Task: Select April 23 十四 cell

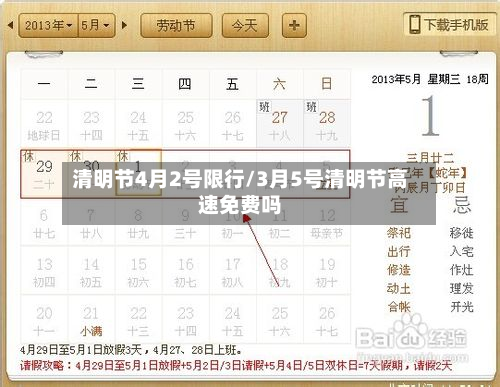Action: point(92,124)
